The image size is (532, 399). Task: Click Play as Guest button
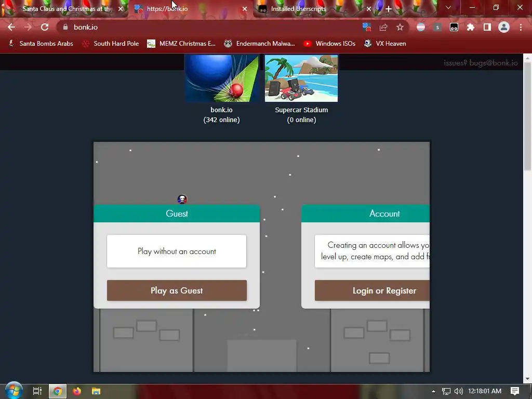point(177,290)
